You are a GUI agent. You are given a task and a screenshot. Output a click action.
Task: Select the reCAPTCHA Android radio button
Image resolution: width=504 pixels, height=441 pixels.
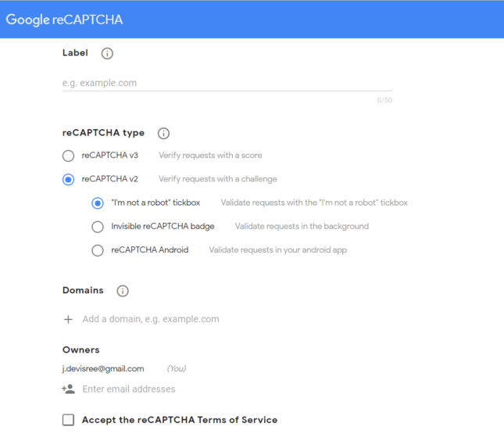point(98,250)
